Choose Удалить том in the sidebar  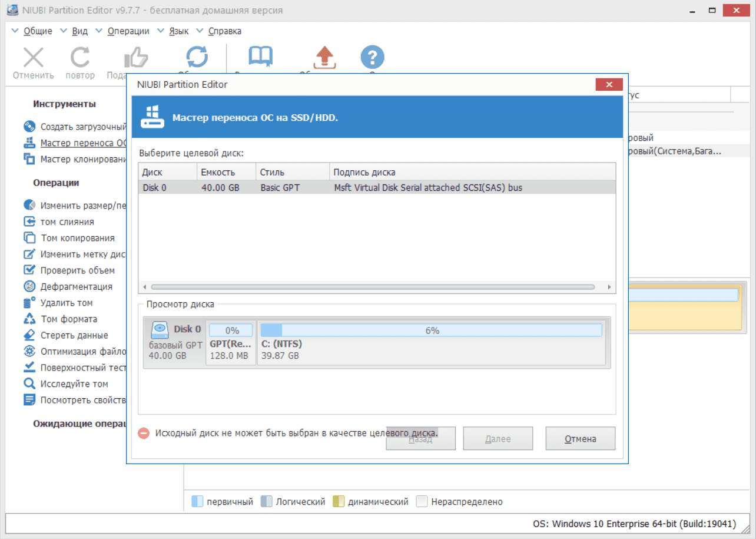[67, 303]
